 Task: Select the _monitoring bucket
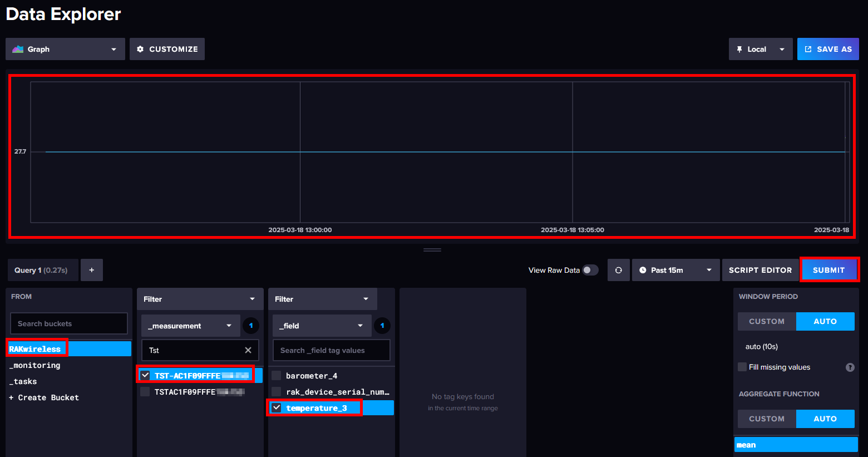[x=69, y=365]
